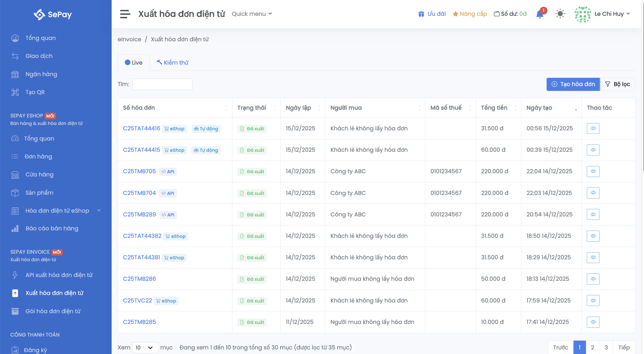Expand Hóa đơn điện tử eShop submenu
Viewport: 644px width, 354px height.
pos(99,211)
